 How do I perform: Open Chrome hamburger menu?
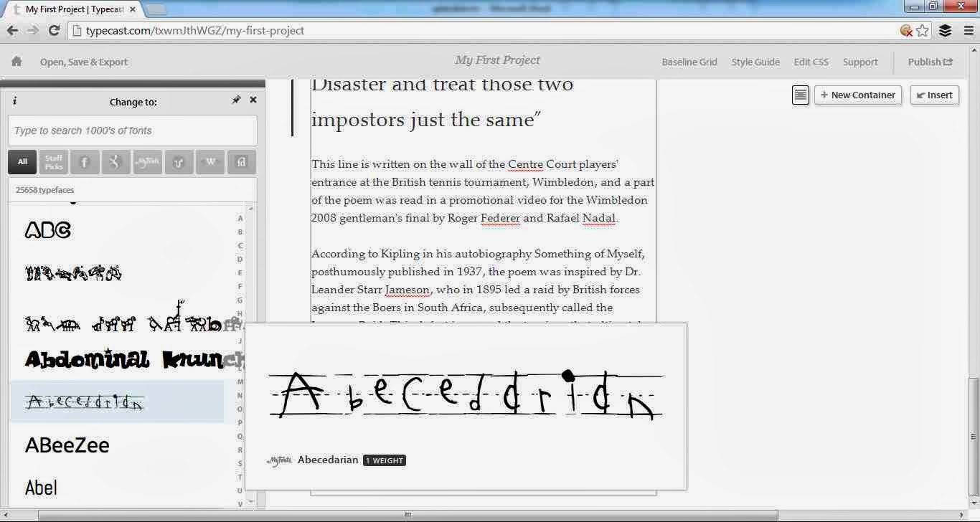(969, 31)
